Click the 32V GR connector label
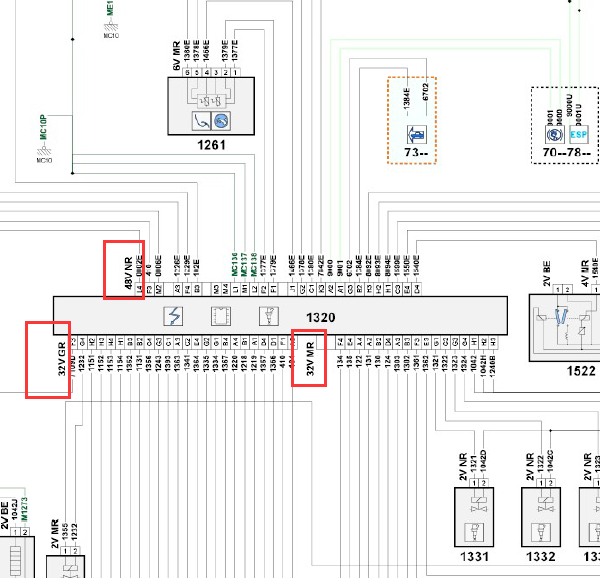This screenshot has height=578, width=600. [62, 359]
